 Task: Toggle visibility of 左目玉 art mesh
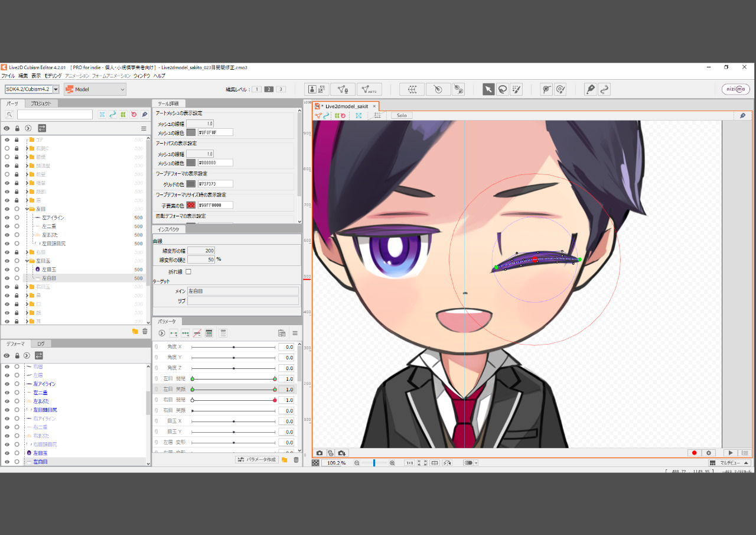(x=7, y=269)
